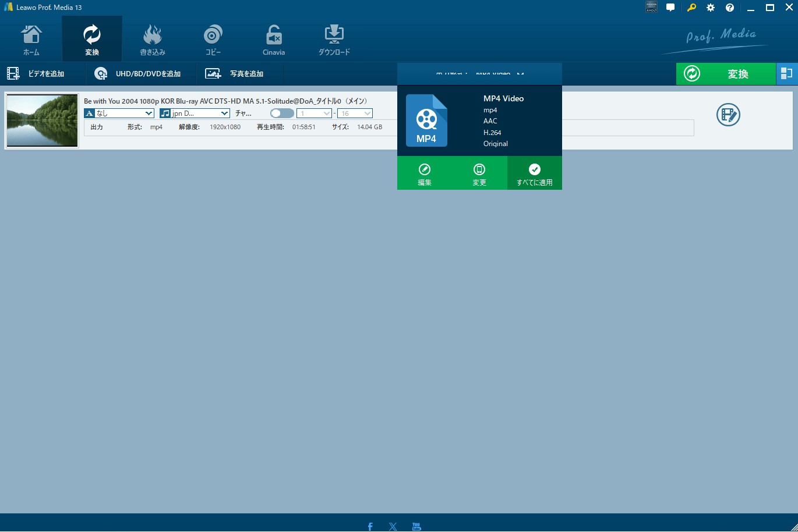Open the Cinavia removal module

tap(274, 40)
